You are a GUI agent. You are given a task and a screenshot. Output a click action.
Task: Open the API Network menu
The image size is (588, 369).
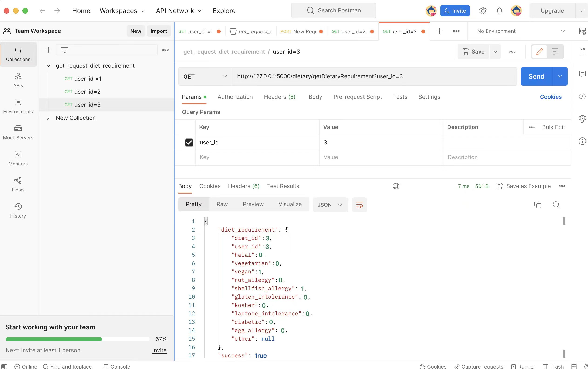pyautogui.click(x=179, y=10)
